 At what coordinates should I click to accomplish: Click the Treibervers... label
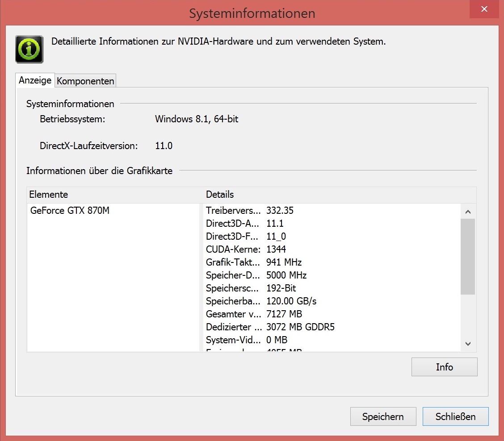point(233,210)
